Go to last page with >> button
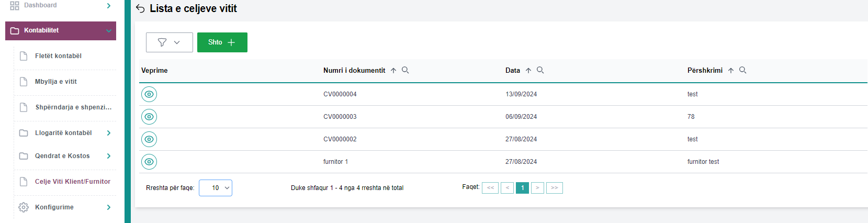Screen dimensions: 868x223 click(554, 188)
